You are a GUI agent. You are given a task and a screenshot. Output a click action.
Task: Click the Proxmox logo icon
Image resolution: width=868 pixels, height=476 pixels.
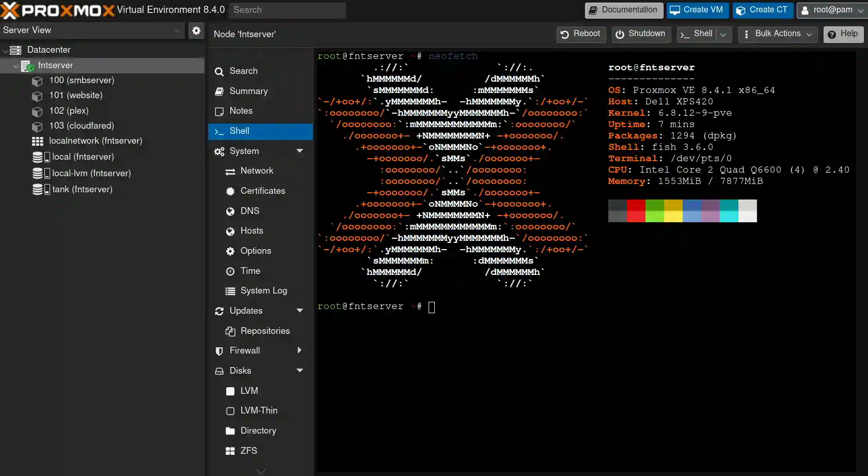tap(9, 10)
